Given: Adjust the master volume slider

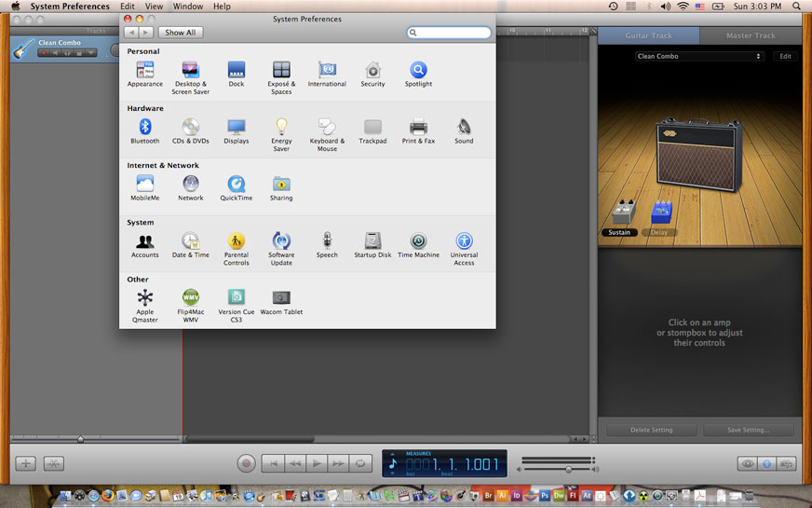Looking at the screenshot, I should [568, 469].
